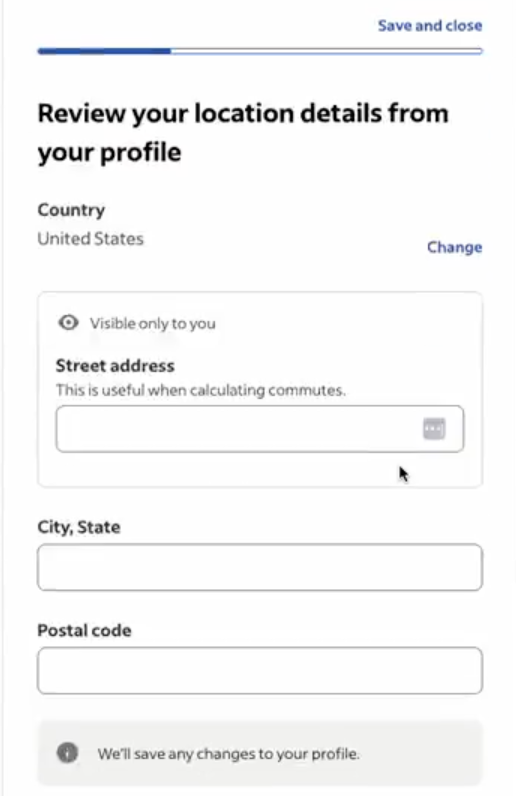Focus the Postal code input field

(260, 670)
